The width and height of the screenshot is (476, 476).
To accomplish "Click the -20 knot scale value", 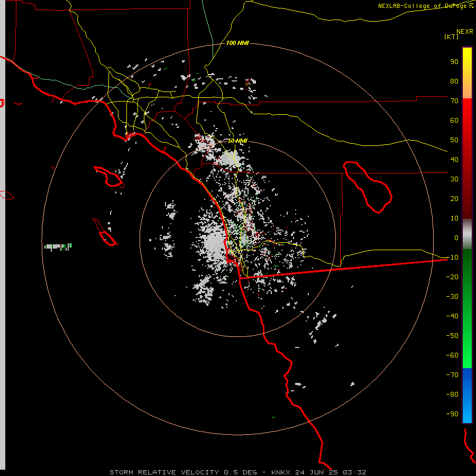I will (452, 277).
